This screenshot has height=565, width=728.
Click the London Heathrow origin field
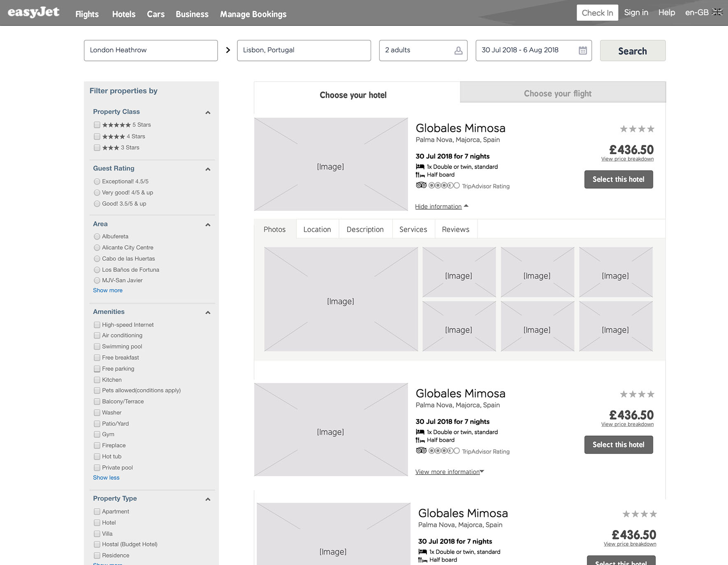pos(151,50)
